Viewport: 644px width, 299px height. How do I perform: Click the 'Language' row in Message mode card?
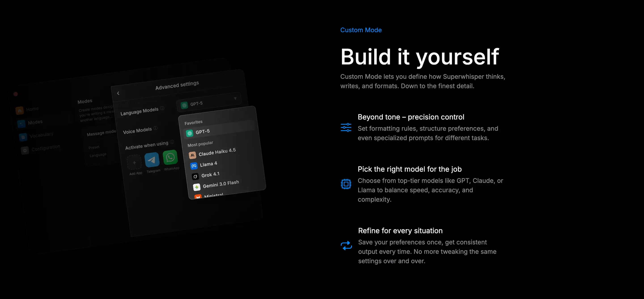tap(98, 155)
